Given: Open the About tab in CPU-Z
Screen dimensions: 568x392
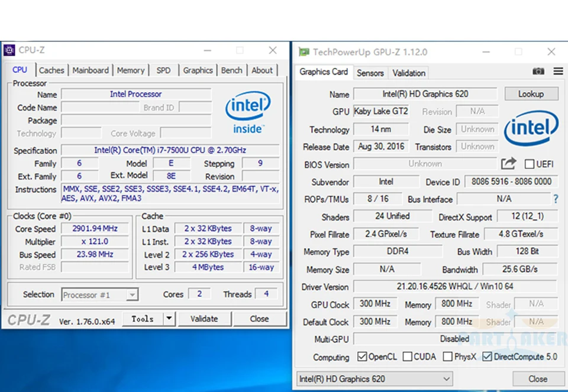Looking at the screenshot, I should pos(262,70).
